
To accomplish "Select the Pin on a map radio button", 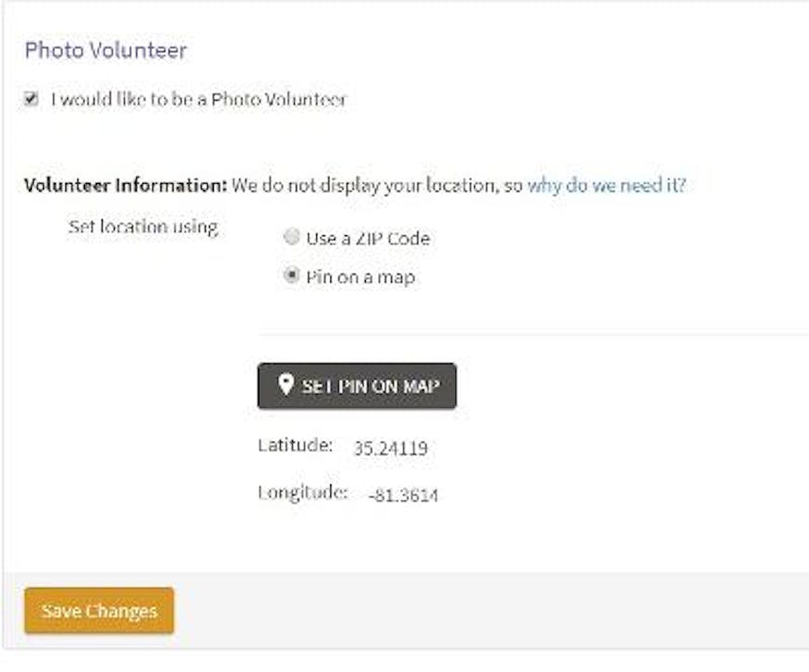I will (x=291, y=276).
